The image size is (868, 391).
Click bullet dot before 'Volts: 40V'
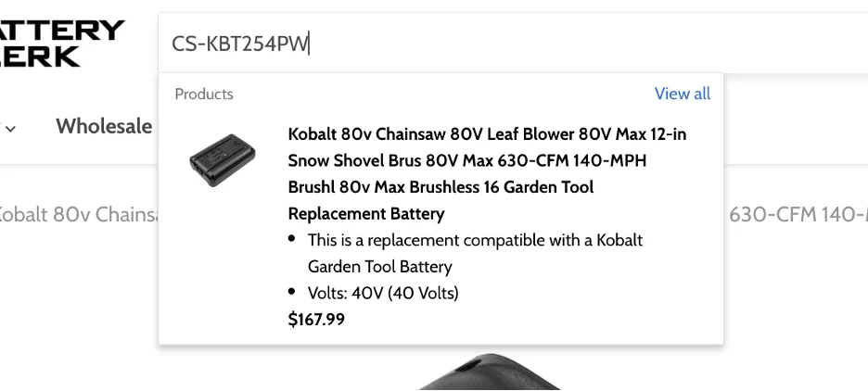tap(292, 292)
